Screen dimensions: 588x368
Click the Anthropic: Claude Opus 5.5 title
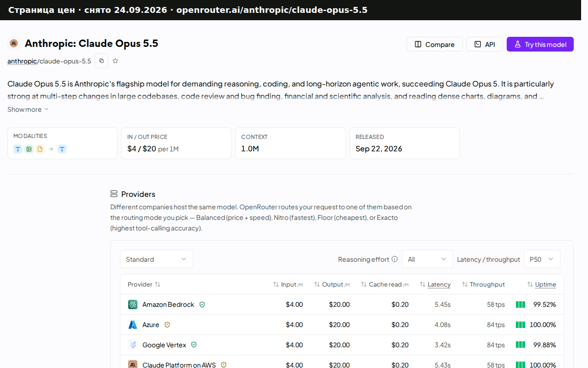coord(91,43)
